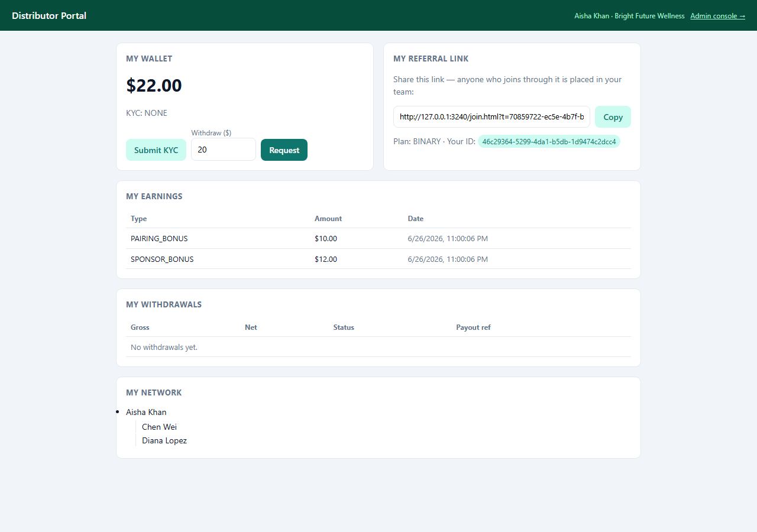The image size is (757, 532).
Task: Select Aisha Khan in the network tree
Action: point(146,412)
